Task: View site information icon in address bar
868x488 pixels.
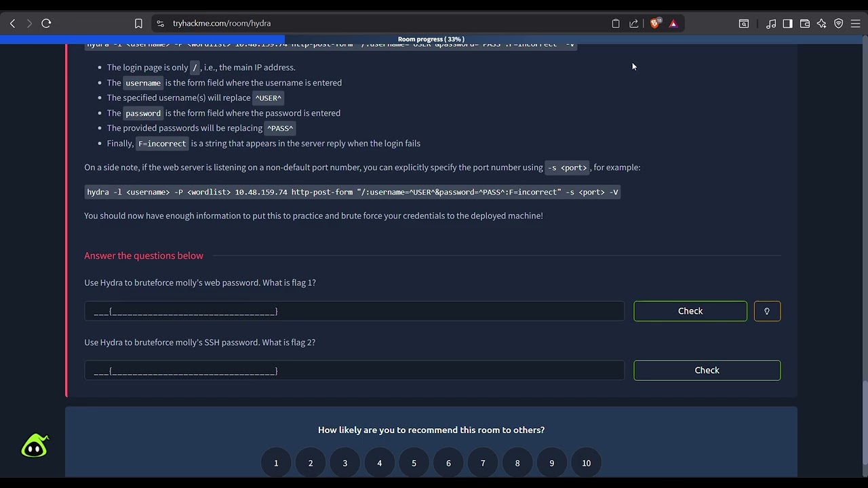Action: coord(160,23)
